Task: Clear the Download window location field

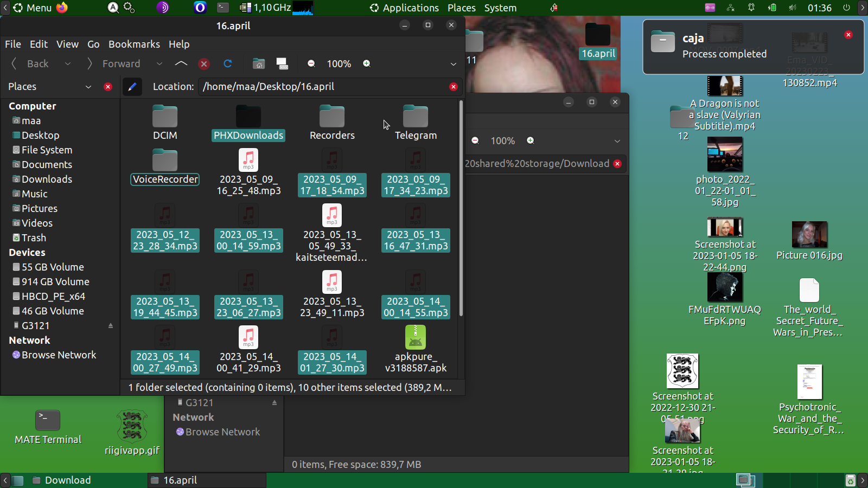Action: coord(617,164)
